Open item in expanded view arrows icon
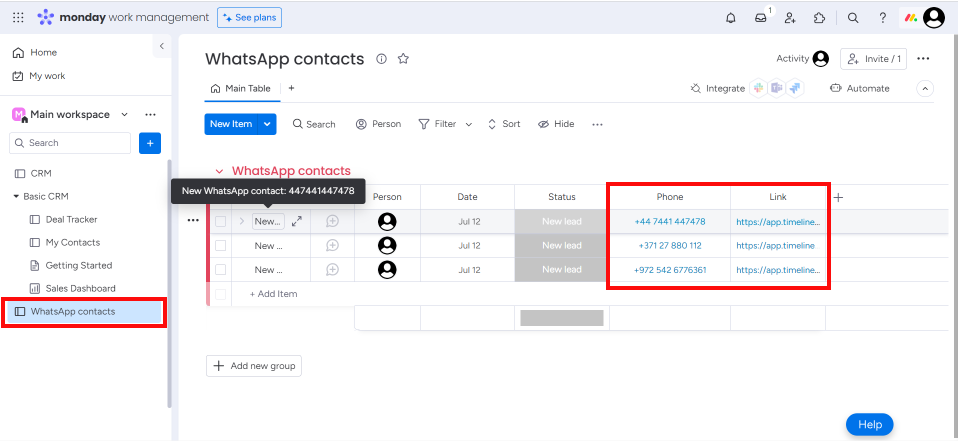This screenshot has height=441, width=958. pyautogui.click(x=297, y=221)
